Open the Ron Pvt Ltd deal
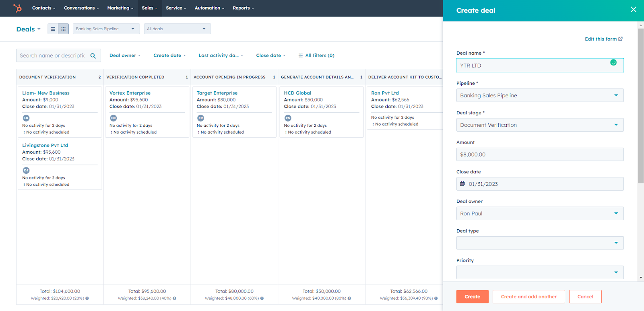Image resolution: width=644 pixels, height=311 pixels. pyautogui.click(x=385, y=93)
